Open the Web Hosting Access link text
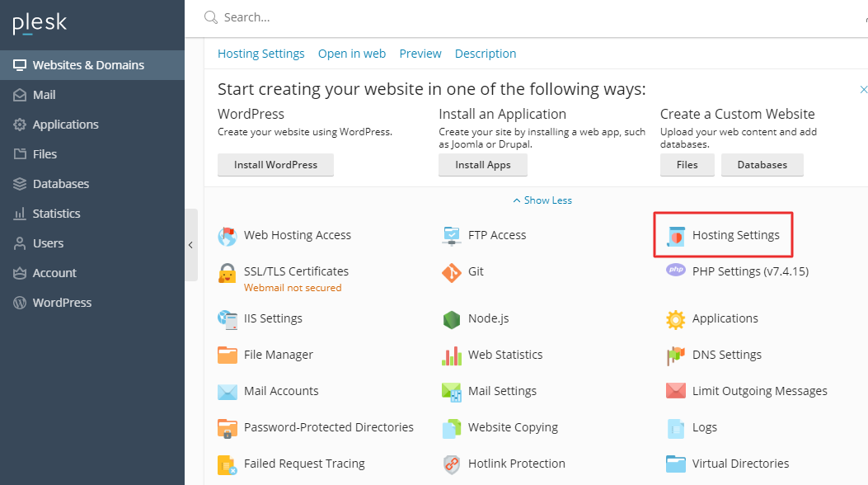This screenshot has height=485, width=868. click(x=298, y=235)
